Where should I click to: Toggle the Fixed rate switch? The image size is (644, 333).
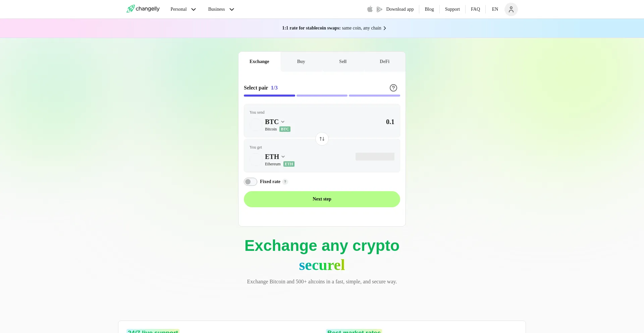click(x=251, y=182)
